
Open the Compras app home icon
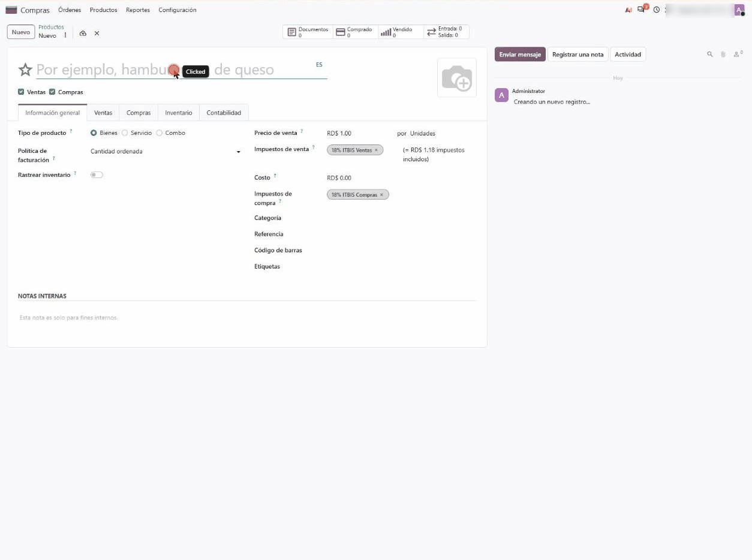coord(11,10)
